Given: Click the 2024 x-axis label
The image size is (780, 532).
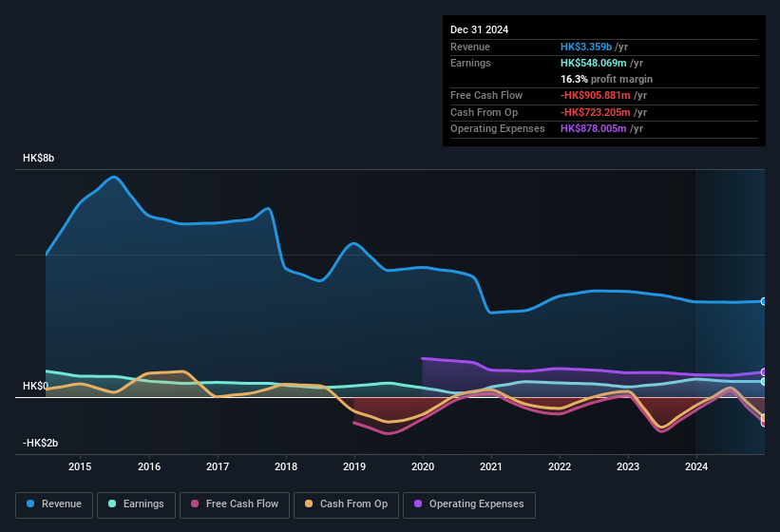Looking at the screenshot, I should click(696, 466).
